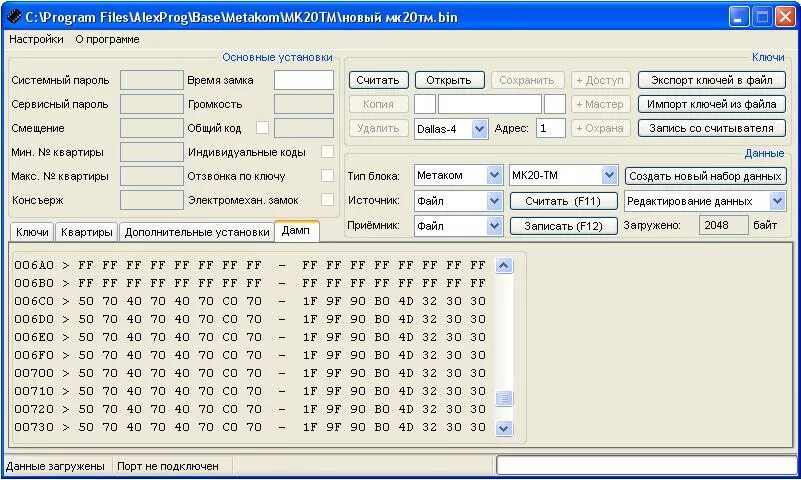The width and height of the screenshot is (801, 480).
Task: Toggle Индивидуальные коды checkbox
Action: click(x=327, y=152)
